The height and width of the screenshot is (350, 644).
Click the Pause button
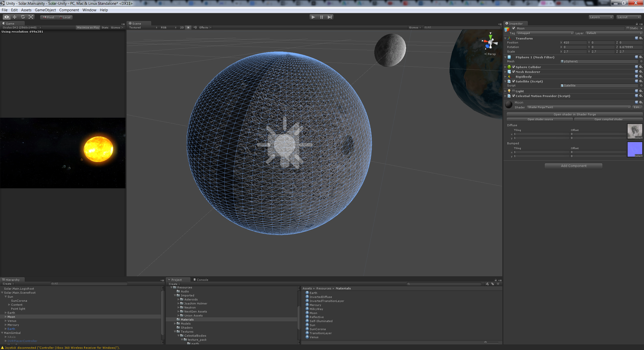pyautogui.click(x=321, y=17)
